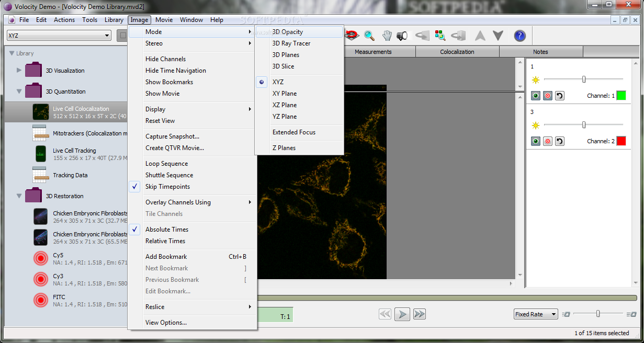Click the colored squares magnifier icon
The height and width of the screenshot is (343, 644).
tap(440, 36)
